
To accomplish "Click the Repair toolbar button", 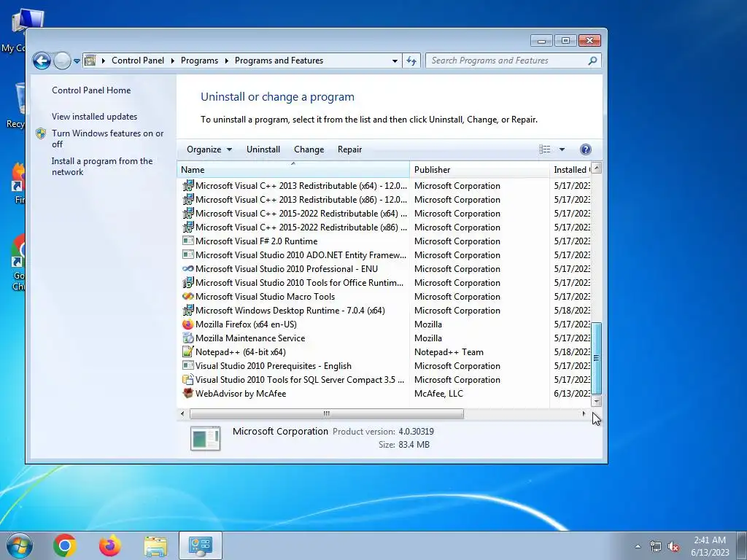I will tap(349, 149).
